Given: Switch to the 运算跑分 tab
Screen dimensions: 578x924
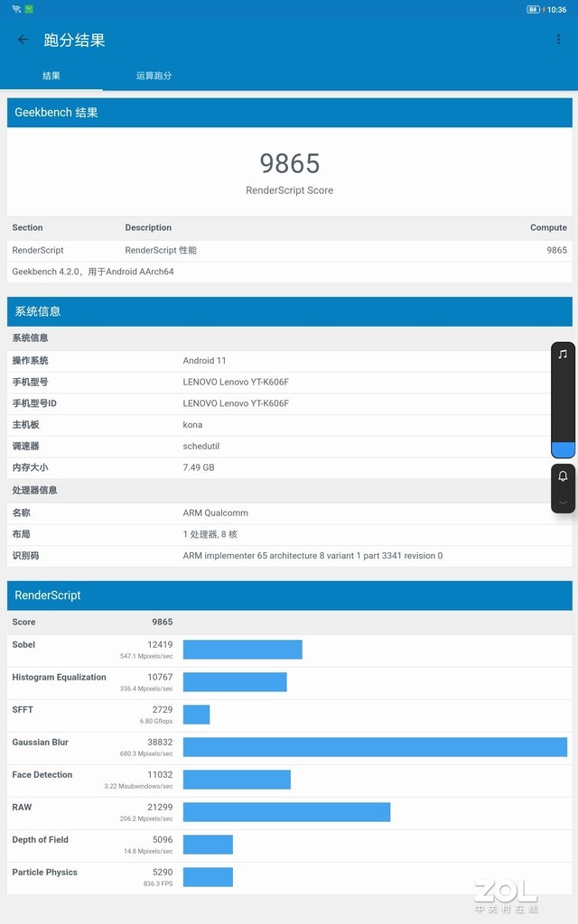Looking at the screenshot, I should (154, 76).
